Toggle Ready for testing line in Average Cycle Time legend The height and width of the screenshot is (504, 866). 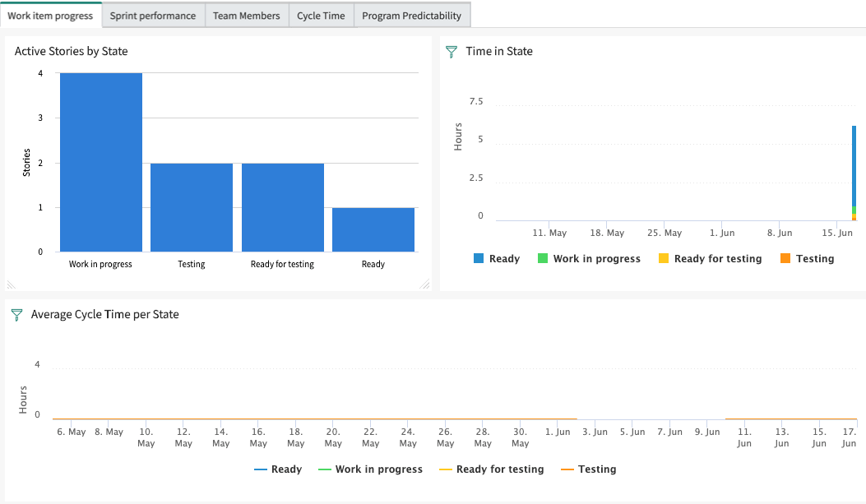pos(492,469)
